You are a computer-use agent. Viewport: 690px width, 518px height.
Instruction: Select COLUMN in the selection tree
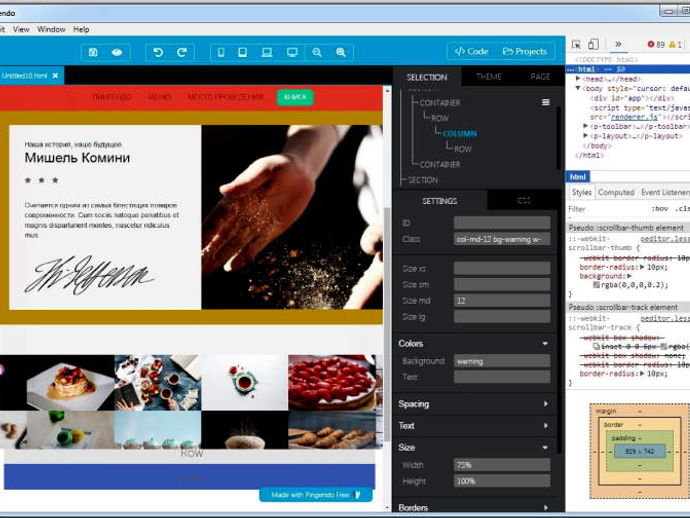click(460, 133)
